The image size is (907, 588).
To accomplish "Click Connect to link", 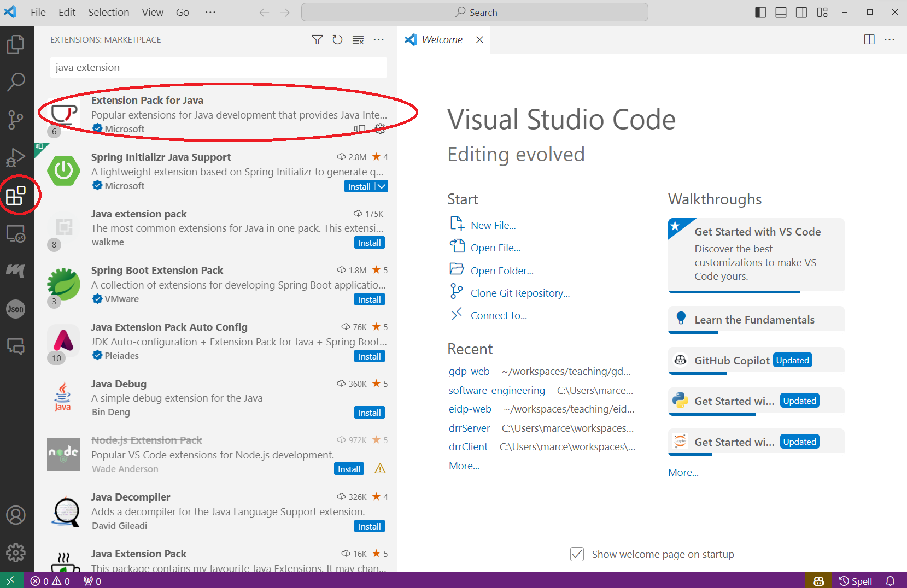I will tap(499, 315).
